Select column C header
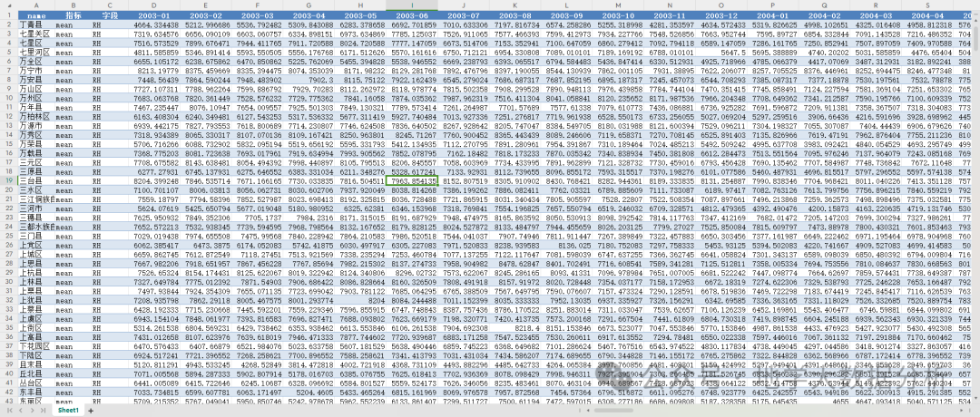The image size is (980, 417). (x=110, y=5)
